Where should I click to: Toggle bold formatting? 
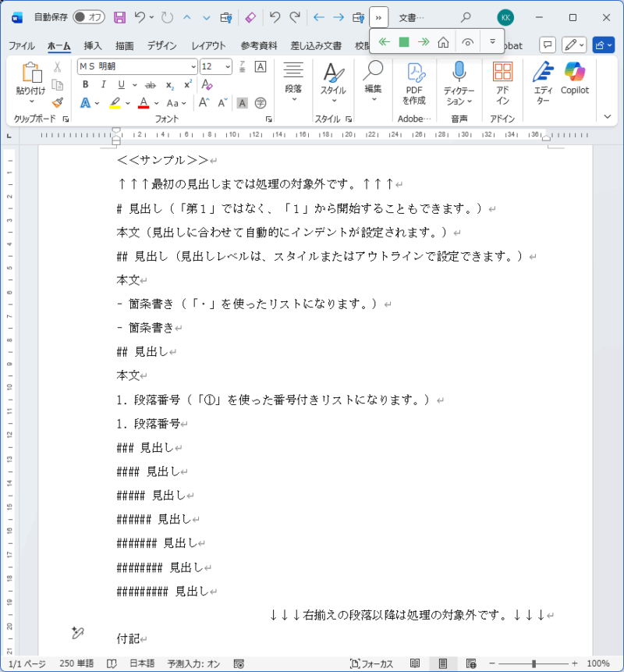(x=83, y=84)
